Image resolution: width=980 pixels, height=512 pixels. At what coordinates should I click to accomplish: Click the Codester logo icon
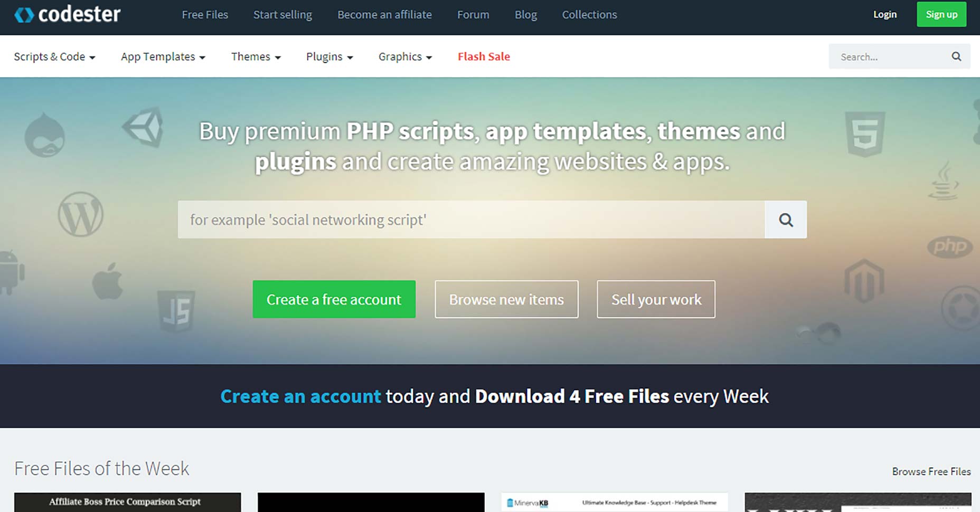(x=24, y=15)
